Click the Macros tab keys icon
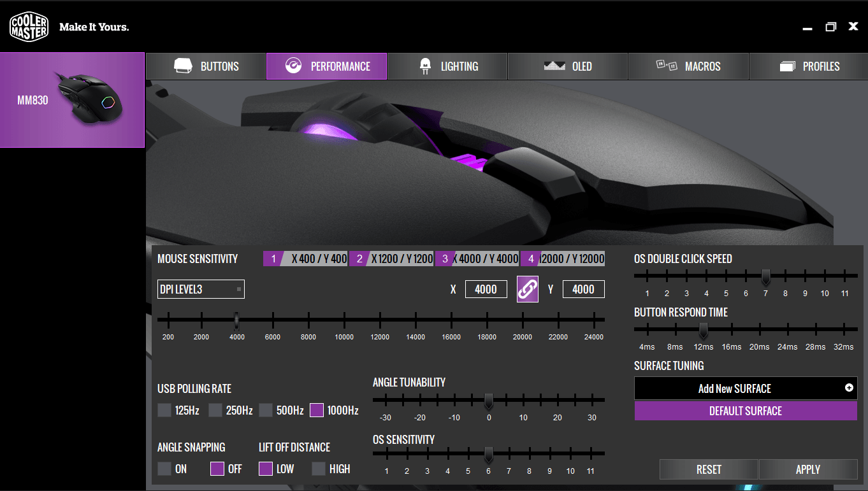Image resolution: width=868 pixels, height=491 pixels. pos(667,65)
